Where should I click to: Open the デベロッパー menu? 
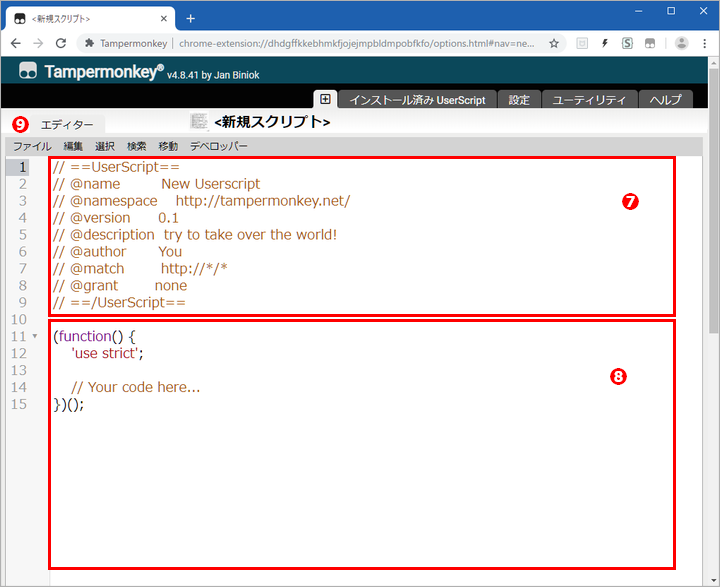[219, 146]
